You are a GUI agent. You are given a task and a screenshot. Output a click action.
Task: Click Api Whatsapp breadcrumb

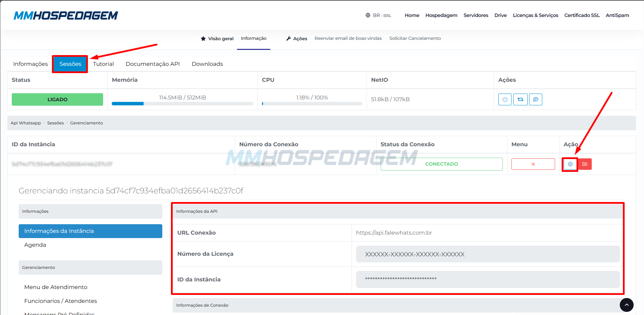click(x=26, y=123)
